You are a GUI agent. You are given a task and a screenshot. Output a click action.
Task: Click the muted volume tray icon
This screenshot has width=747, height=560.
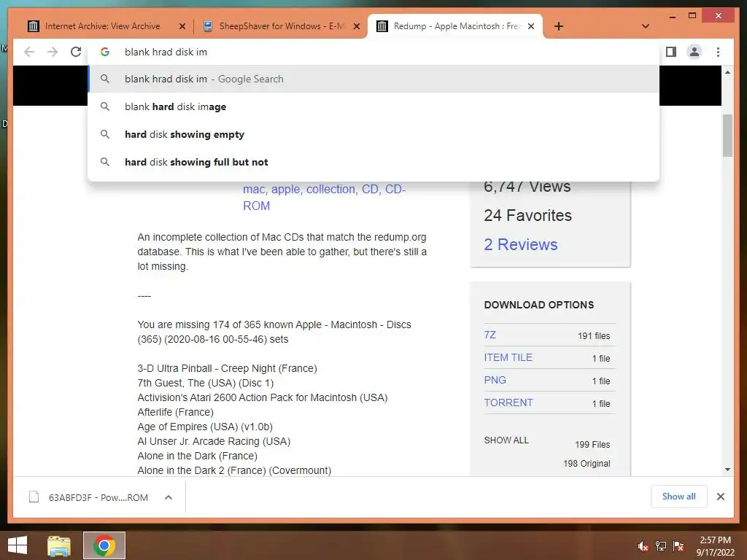pos(643,546)
